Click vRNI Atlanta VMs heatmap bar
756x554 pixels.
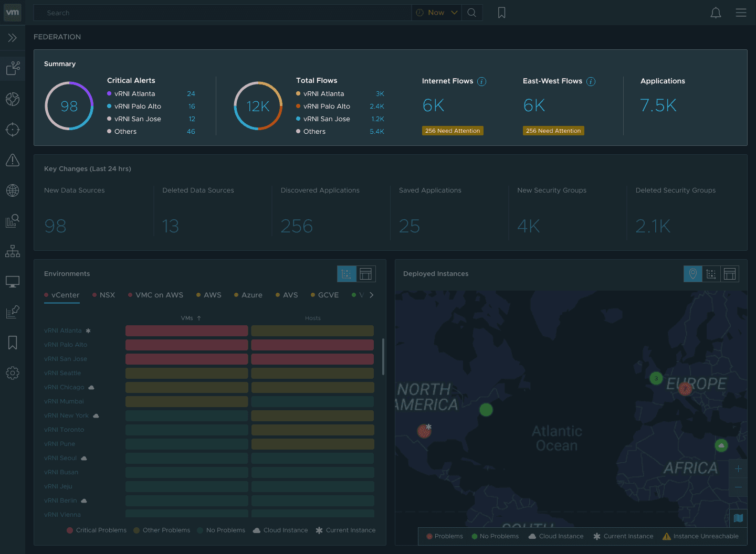pyautogui.click(x=187, y=331)
